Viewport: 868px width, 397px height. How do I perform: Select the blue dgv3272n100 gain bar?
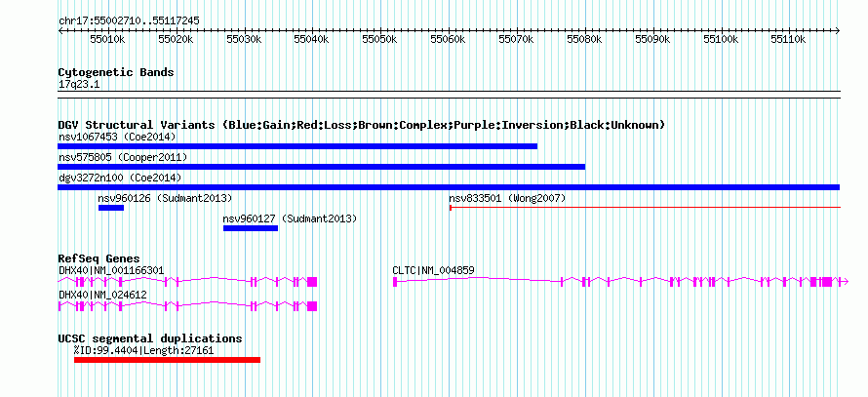pyautogui.click(x=449, y=187)
